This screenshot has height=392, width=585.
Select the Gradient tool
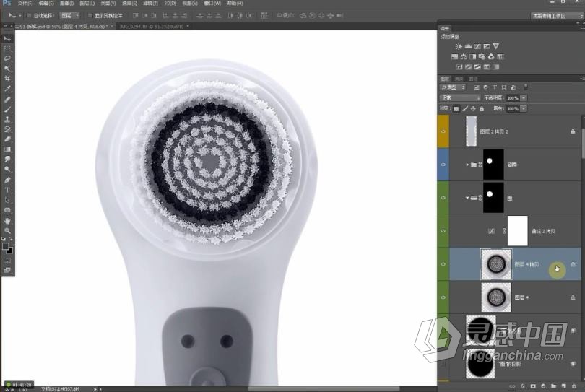pyautogui.click(x=7, y=149)
